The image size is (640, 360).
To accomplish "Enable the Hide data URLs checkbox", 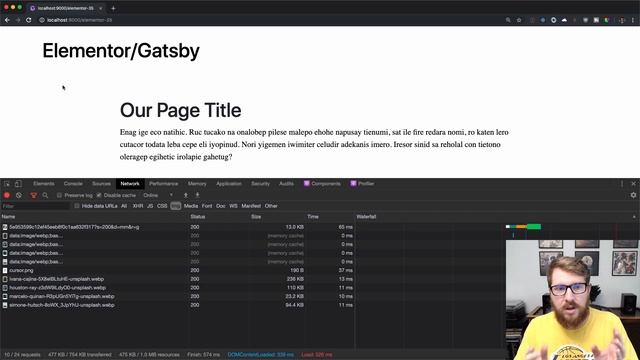I will pos(77,206).
